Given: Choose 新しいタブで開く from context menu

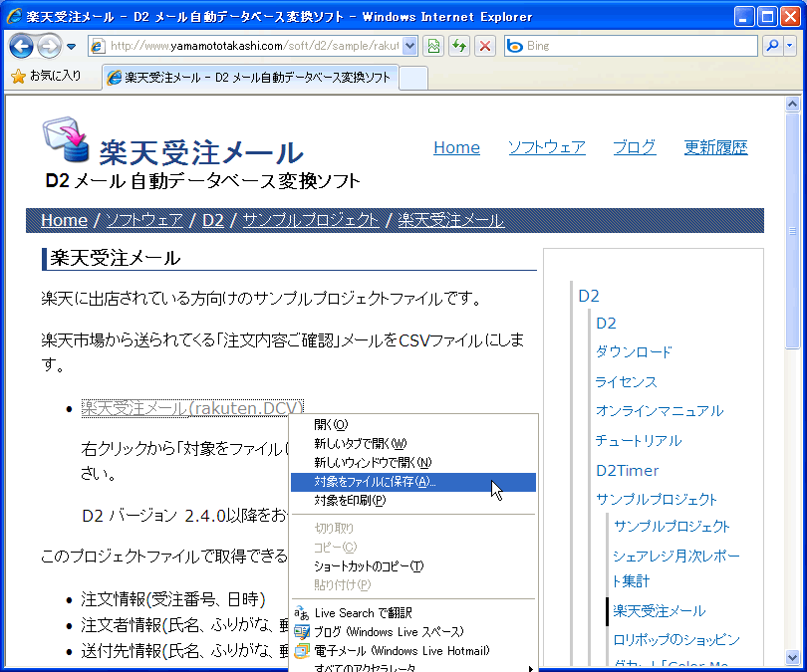Looking at the screenshot, I should point(361,444).
